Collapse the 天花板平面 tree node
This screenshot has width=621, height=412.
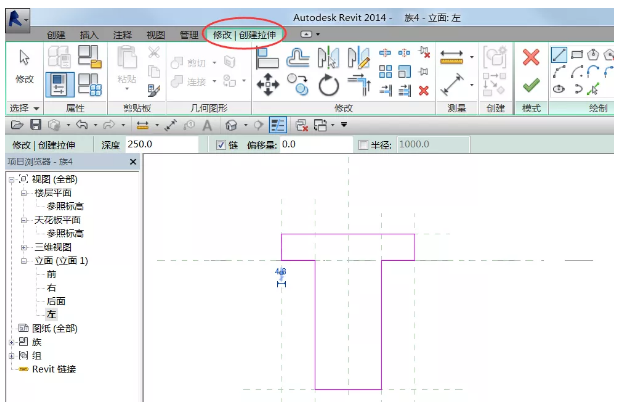24,220
